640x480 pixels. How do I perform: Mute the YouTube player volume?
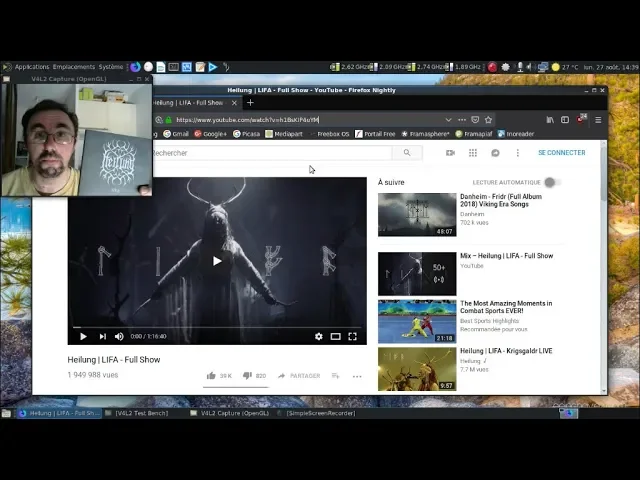point(119,336)
